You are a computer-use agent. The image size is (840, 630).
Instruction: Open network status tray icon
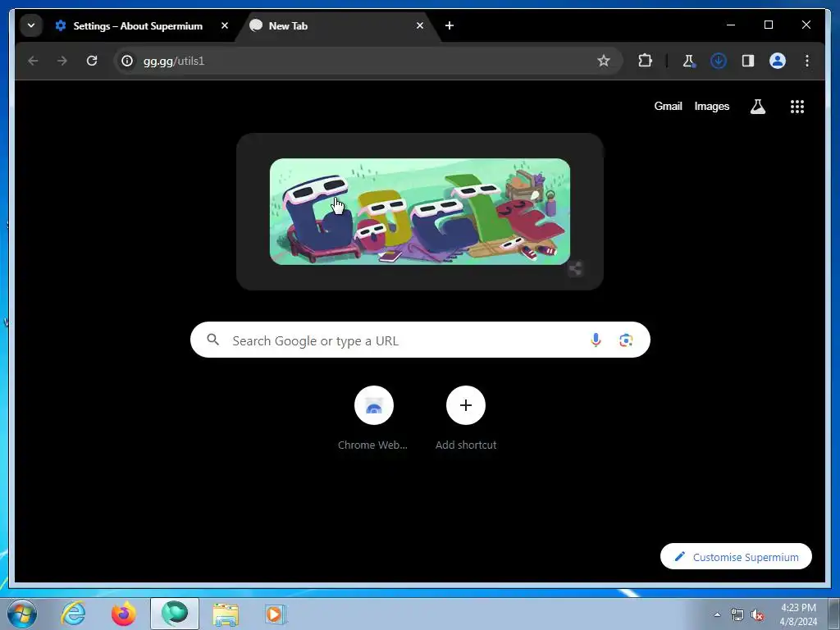tap(737, 614)
